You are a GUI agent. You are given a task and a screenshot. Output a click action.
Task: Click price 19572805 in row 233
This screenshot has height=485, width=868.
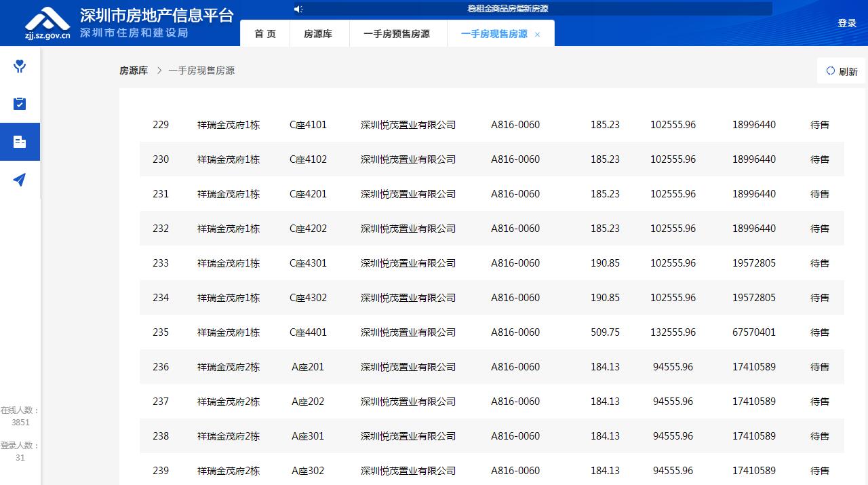click(753, 263)
